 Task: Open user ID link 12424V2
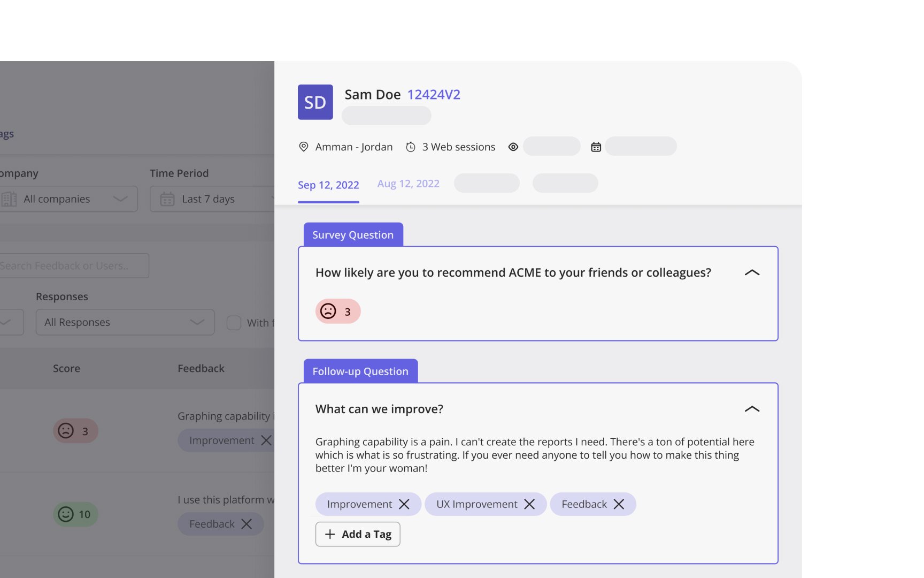point(434,95)
